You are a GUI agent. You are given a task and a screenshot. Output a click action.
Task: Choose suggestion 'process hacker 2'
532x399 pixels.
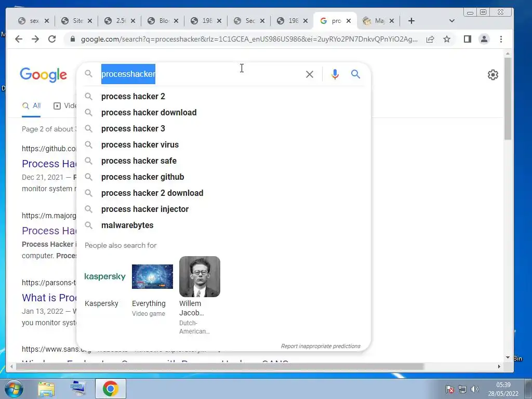pos(223,96)
